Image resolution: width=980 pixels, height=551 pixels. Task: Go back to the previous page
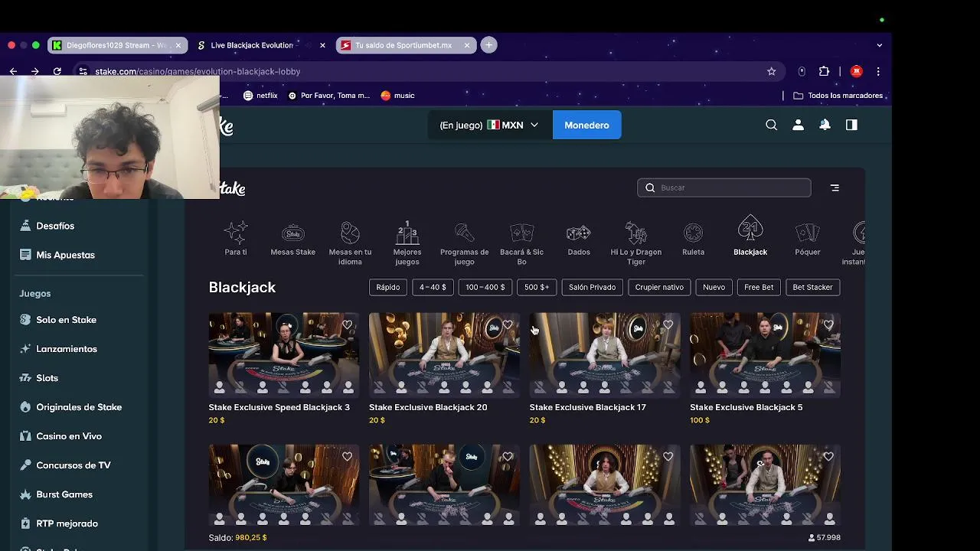pyautogui.click(x=13, y=71)
